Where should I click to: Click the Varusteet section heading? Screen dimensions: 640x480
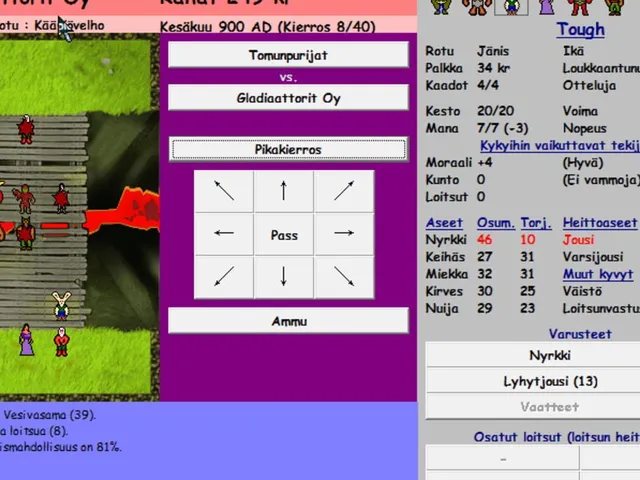coord(580,334)
